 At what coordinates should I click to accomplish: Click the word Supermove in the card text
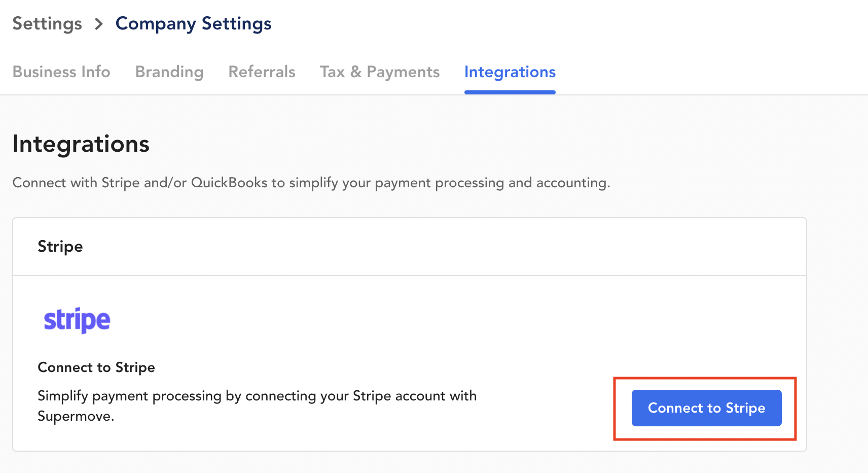(x=74, y=417)
